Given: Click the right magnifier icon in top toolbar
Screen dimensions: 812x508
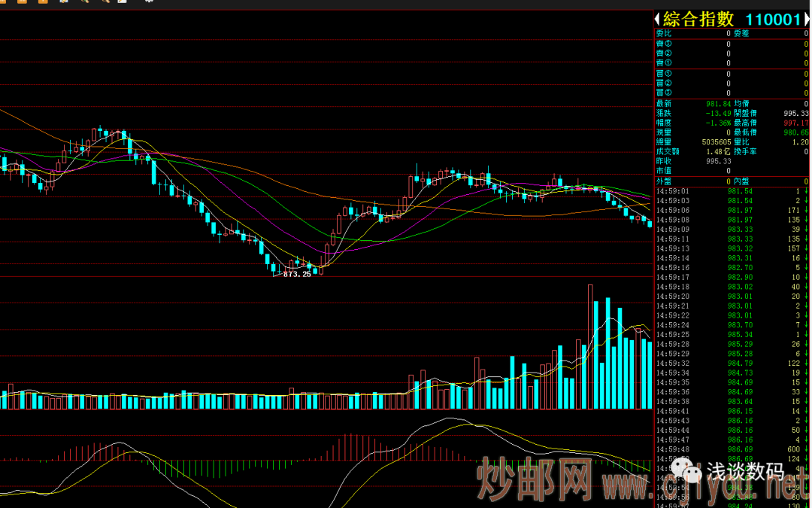Looking at the screenshot, I should [x=104, y=2].
